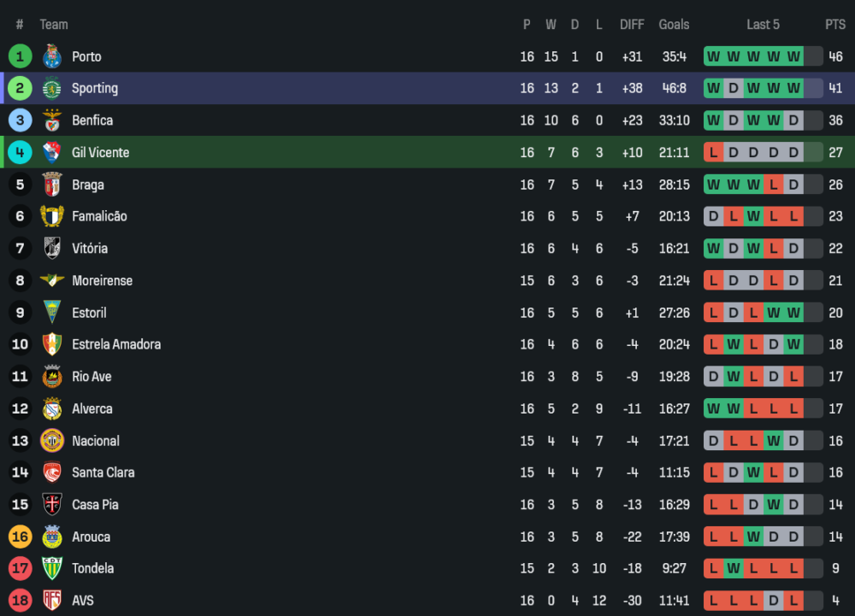Click Gil Vicente's loss badge in form
Image resolution: width=855 pixels, height=616 pixels.
click(x=713, y=152)
